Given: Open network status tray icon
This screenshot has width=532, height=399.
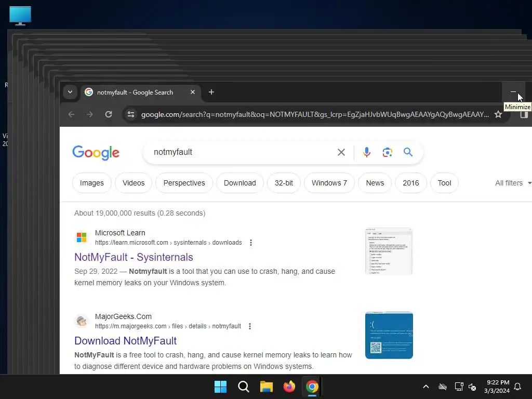Looking at the screenshot, I should pyautogui.click(x=459, y=387).
